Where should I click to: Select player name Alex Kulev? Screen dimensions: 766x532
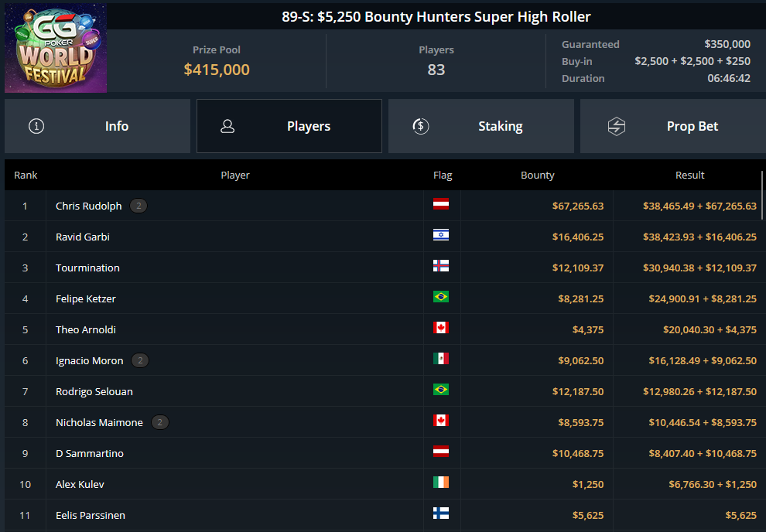[x=80, y=484]
